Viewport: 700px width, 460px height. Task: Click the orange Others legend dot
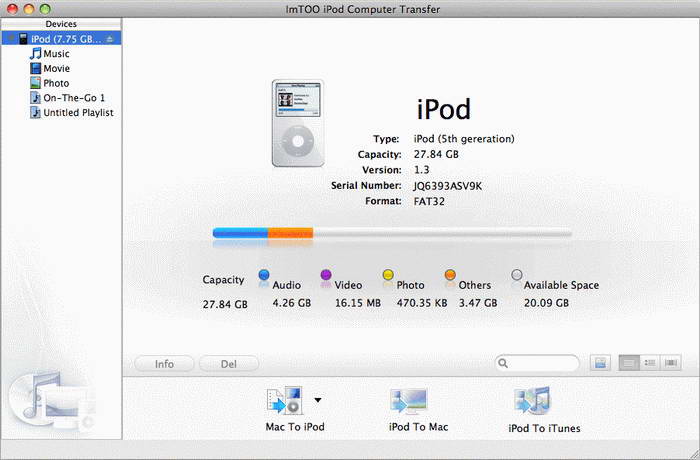(450, 274)
